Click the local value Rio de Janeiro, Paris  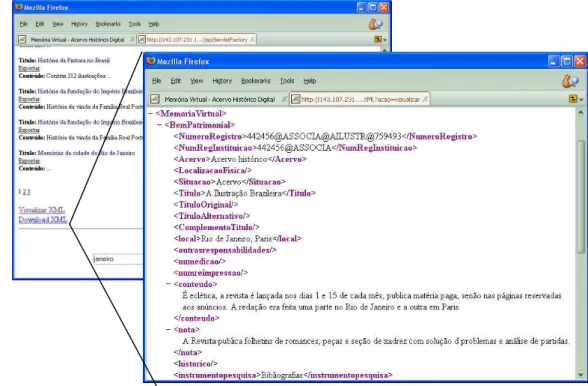[x=237, y=239]
